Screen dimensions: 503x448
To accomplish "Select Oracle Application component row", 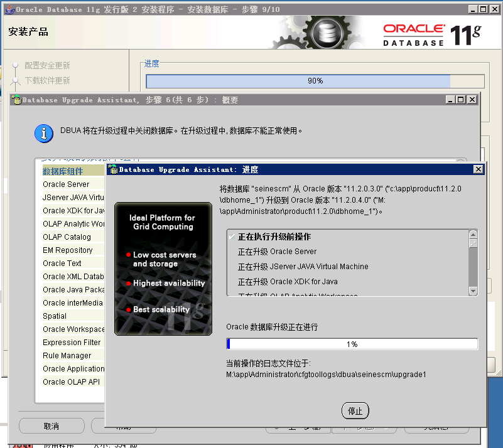I will pos(73,368).
